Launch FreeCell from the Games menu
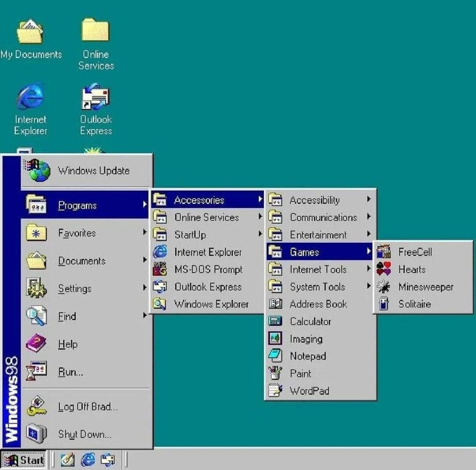 [414, 252]
